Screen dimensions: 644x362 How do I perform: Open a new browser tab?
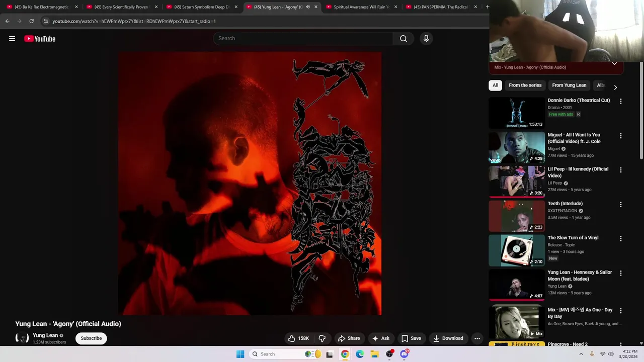pos(487,7)
